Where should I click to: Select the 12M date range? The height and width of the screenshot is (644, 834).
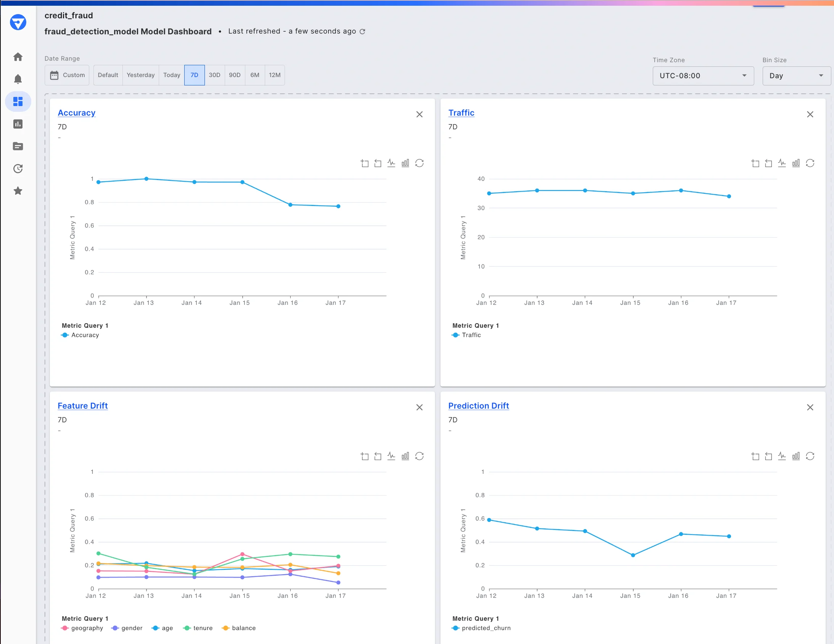(x=275, y=75)
